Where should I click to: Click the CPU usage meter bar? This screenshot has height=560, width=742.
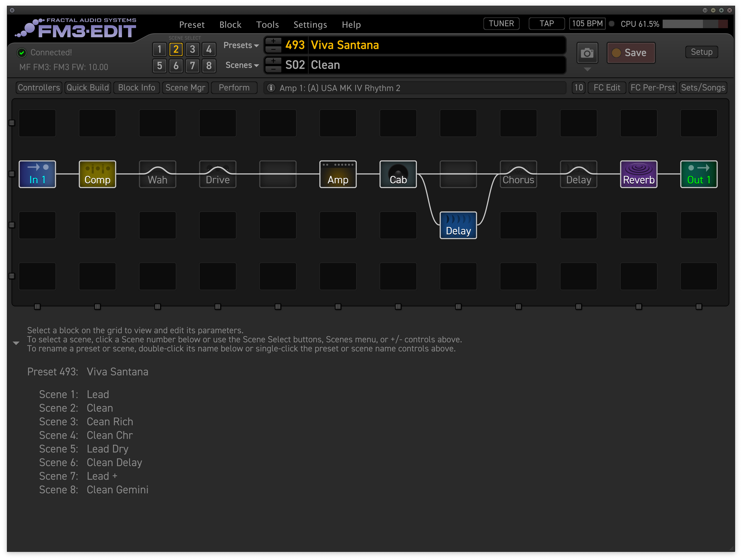(695, 24)
